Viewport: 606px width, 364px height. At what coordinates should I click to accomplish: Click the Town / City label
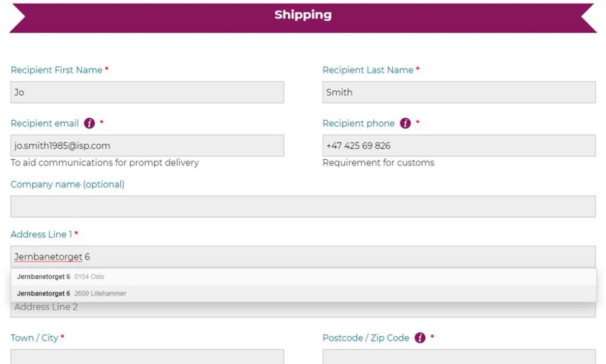(34, 338)
